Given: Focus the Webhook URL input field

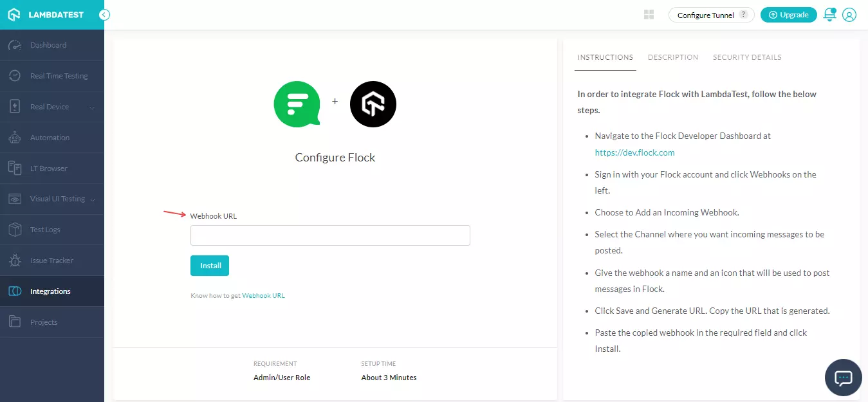Looking at the screenshot, I should (330, 235).
